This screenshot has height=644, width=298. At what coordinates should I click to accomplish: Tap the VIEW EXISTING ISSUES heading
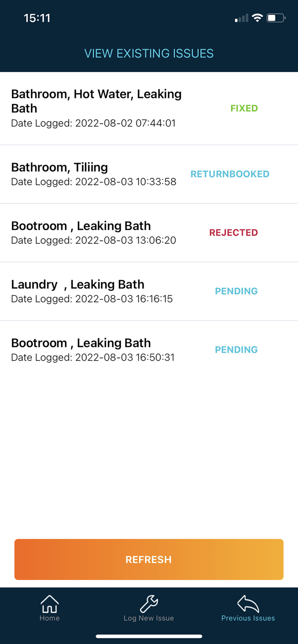coord(149,53)
